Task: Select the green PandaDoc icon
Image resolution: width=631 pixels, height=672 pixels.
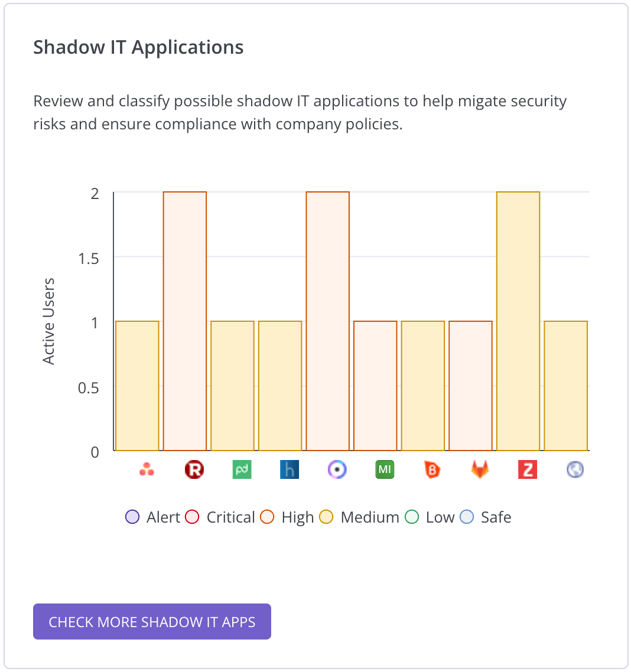Action: pyautogui.click(x=242, y=470)
